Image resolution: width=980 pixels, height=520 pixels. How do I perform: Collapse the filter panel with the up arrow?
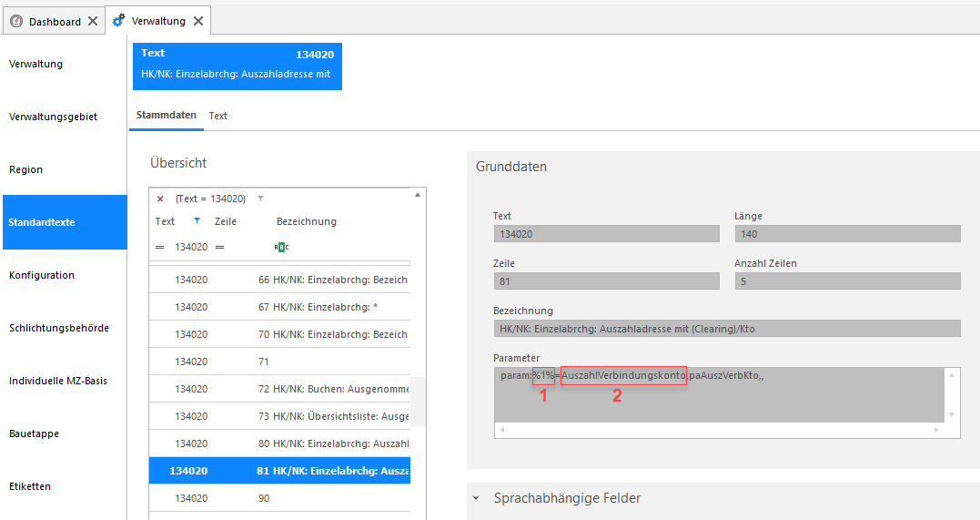(x=418, y=195)
